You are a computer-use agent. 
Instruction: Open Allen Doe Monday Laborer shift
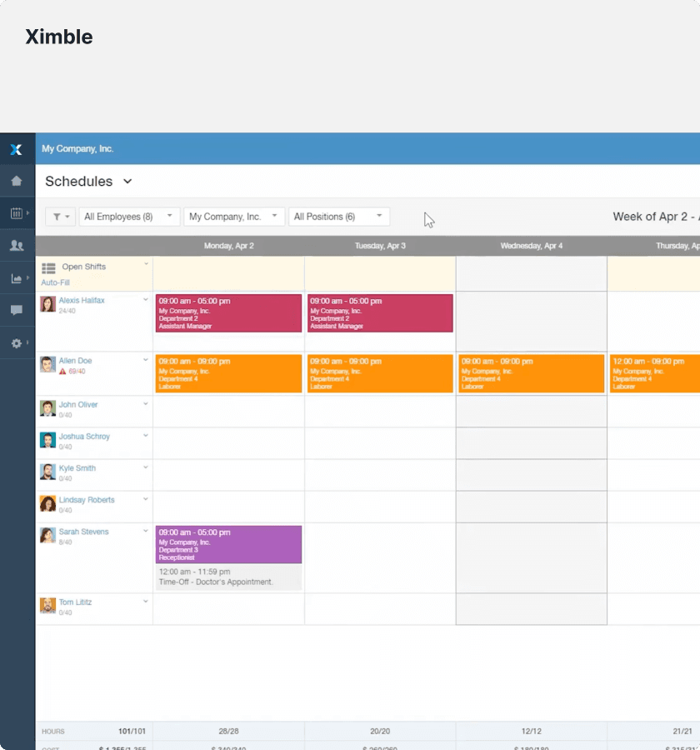coord(228,373)
